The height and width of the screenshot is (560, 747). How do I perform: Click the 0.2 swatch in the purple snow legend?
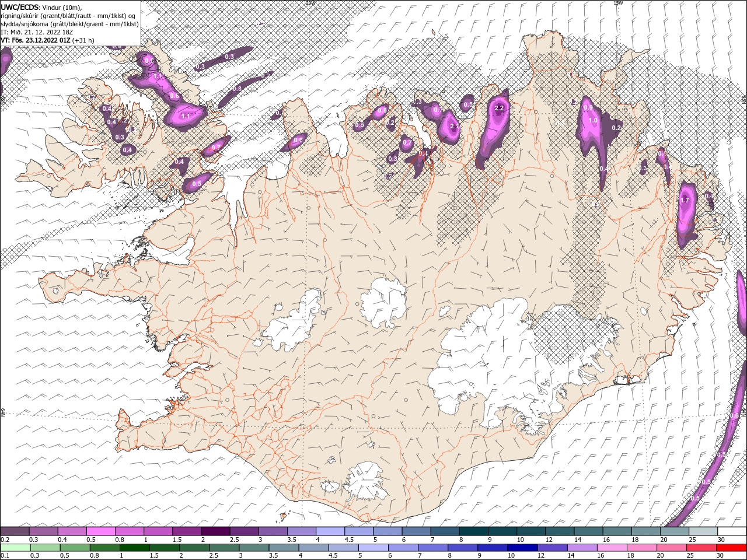(15, 531)
